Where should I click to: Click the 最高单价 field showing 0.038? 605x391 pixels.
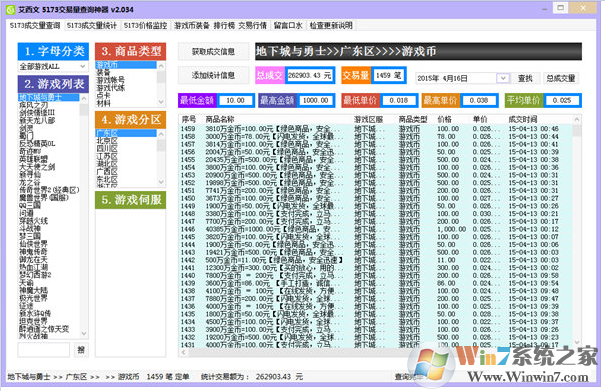click(478, 100)
